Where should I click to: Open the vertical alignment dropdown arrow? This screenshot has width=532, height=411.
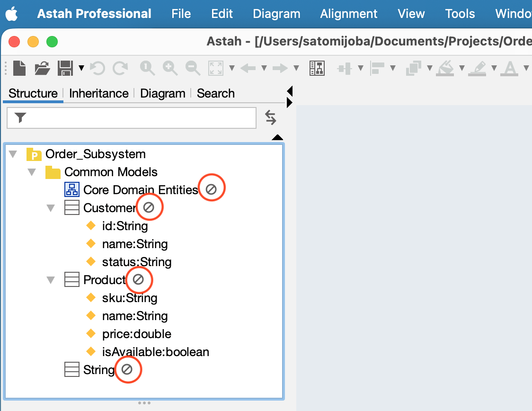click(393, 68)
